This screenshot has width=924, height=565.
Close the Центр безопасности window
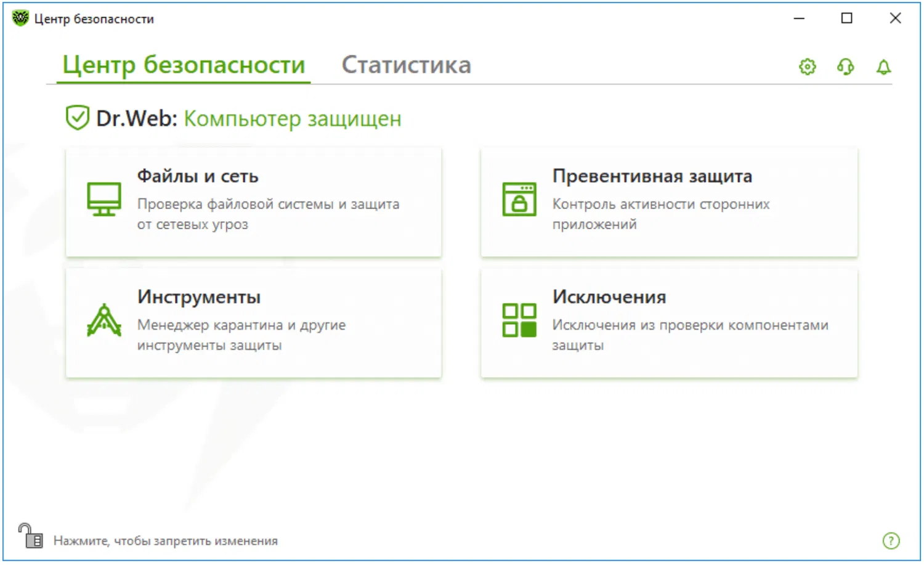pos(895,18)
